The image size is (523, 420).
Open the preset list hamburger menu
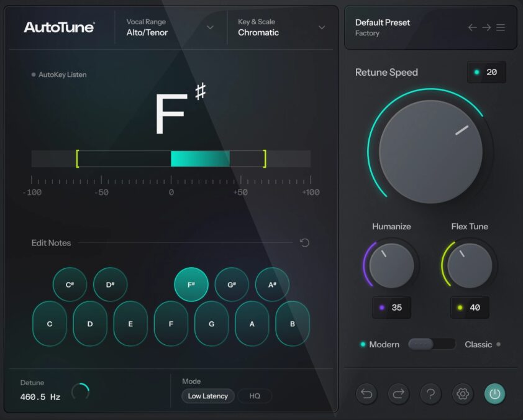click(501, 27)
